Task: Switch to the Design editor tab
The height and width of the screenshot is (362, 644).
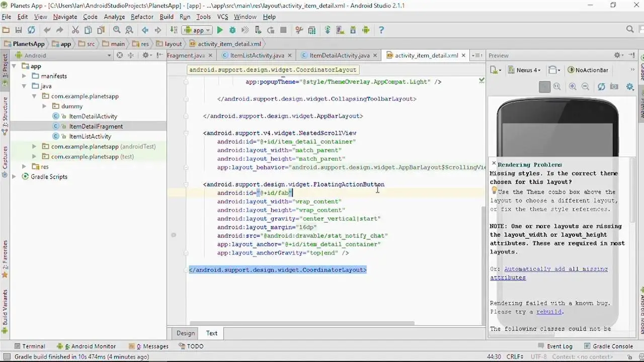Action: tap(185, 333)
